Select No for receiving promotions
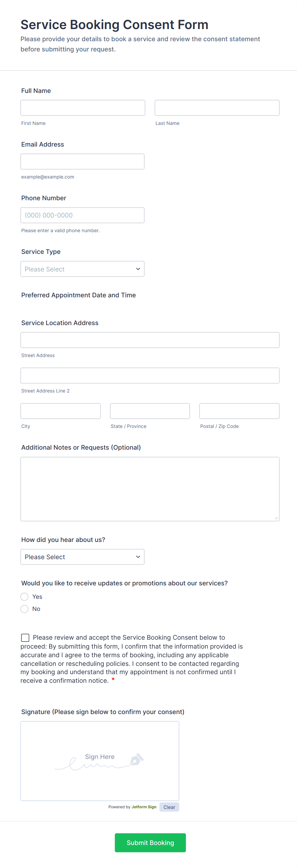Screen dimensions: 297x868 (25, 609)
